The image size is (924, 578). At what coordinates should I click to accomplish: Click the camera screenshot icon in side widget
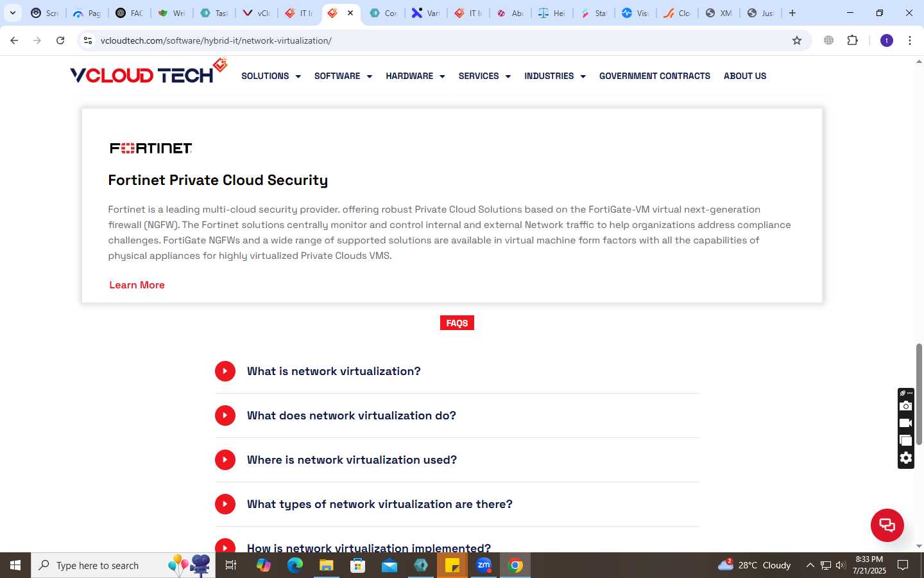(x=905, y=406)
